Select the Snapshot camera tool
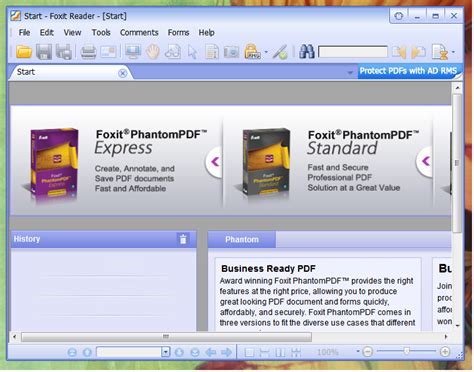The height and width of the screenshot is (372, 474). (x=231, y=52)
